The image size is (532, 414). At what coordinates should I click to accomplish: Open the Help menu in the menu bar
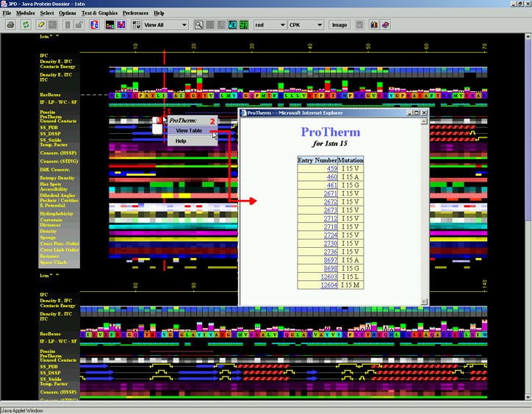coord(159,13)
